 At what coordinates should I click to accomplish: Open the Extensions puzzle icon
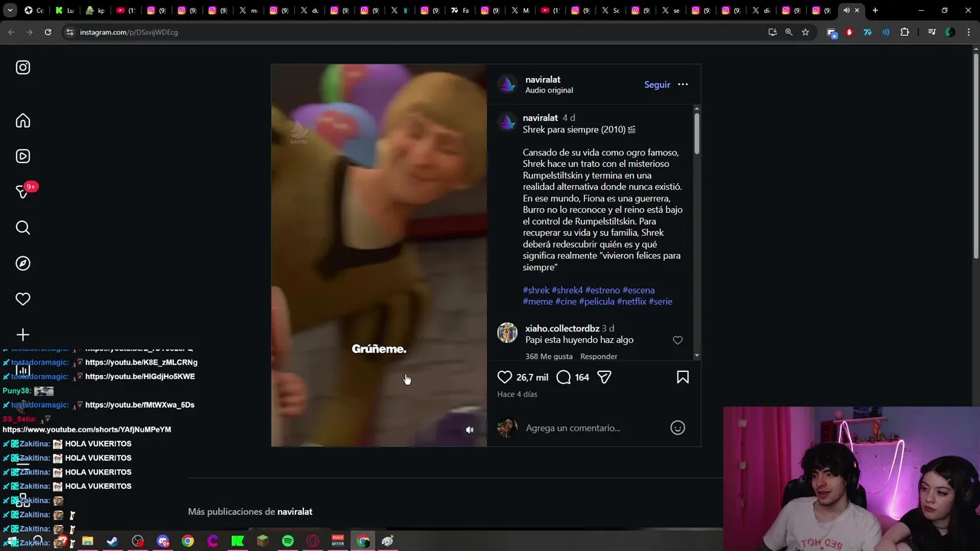pyautogui.click(x=905, y=32)
